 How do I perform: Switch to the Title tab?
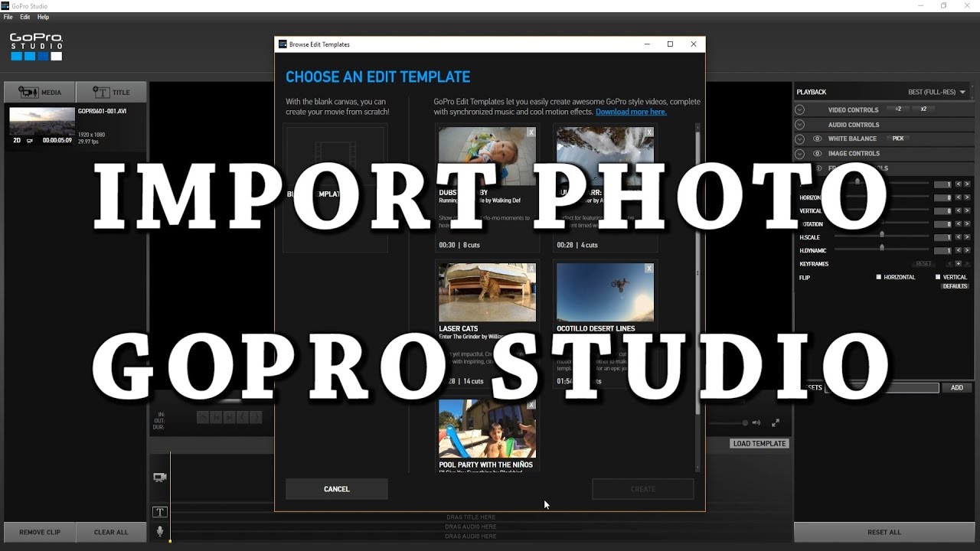pyautogui.click(x=111, y=92)
